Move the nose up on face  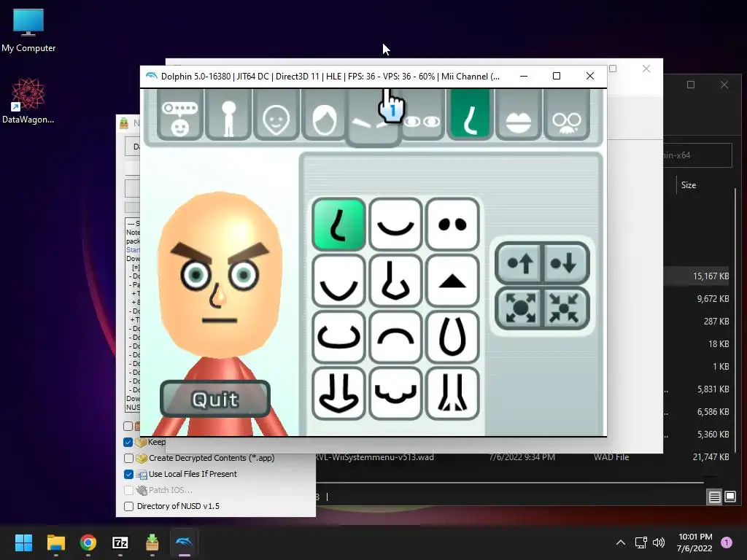pos(519,263)
